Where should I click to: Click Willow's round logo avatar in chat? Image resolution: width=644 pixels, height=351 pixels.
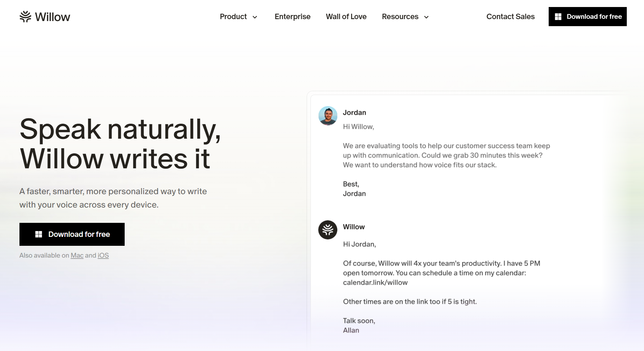tap(328, 230)
